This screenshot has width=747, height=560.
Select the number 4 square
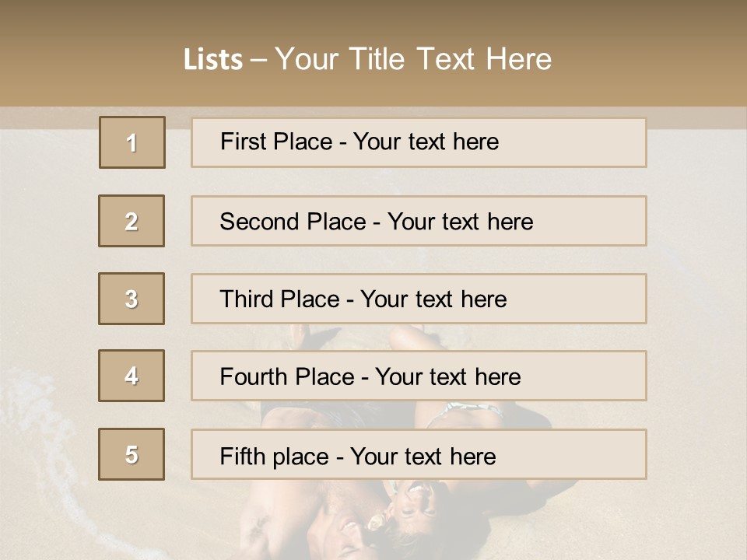coord(132,376)
